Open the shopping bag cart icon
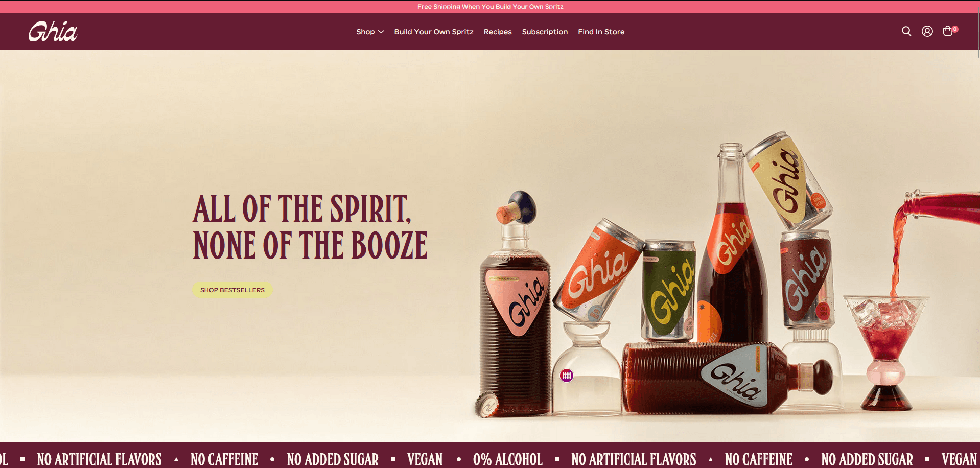 point(948,31)
